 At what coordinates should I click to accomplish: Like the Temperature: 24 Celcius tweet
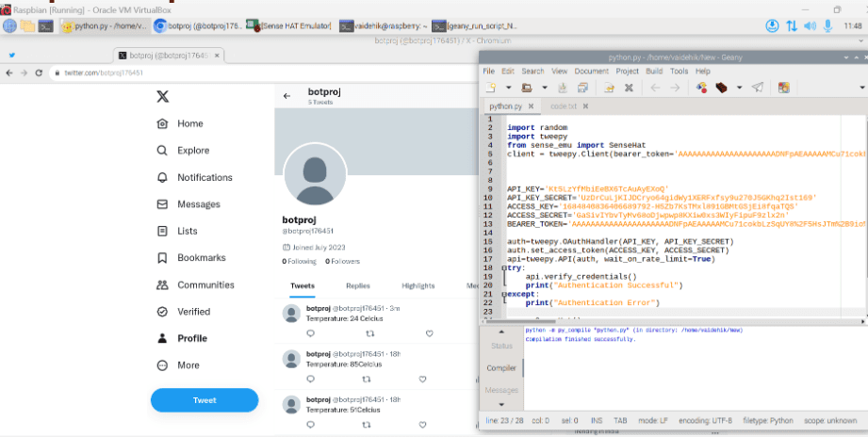[x=430, y=333]
